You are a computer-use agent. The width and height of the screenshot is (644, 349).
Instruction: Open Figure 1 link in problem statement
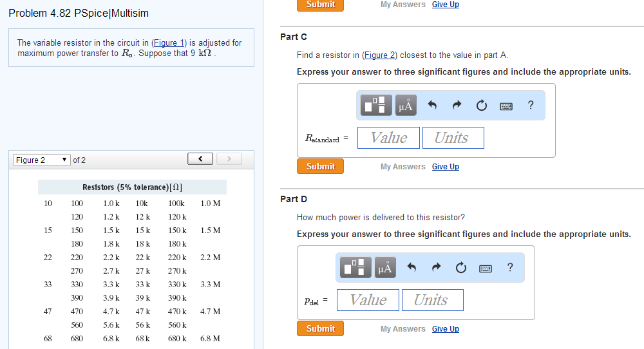click(169, 42)
